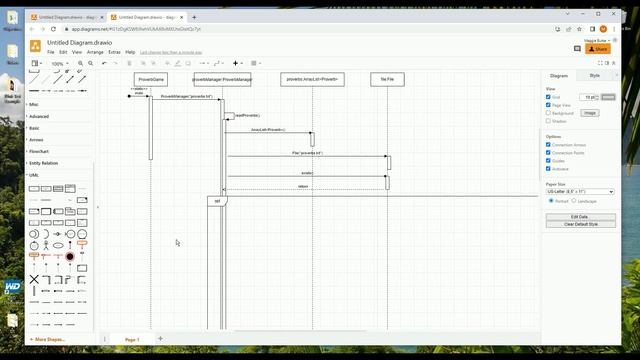Screen dimensions: 640x360
Task: Select the filled black circle start shape
Action: [x=70, y=257]
